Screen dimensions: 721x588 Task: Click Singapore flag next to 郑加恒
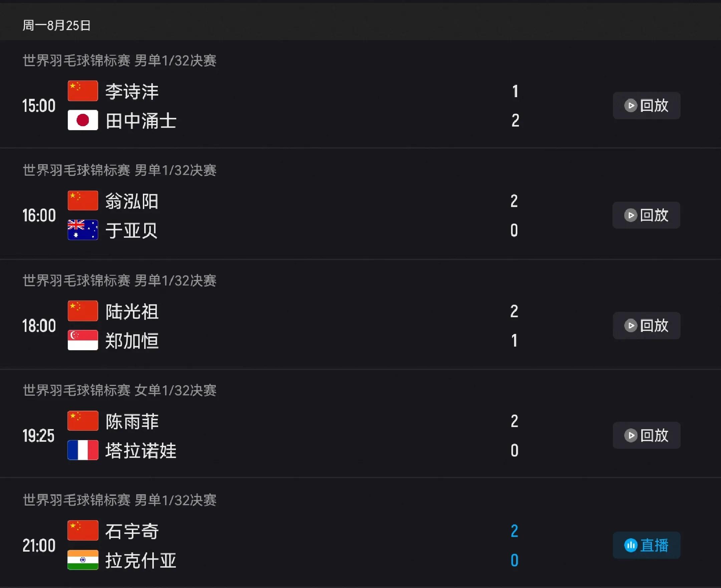tap(83, 340)
